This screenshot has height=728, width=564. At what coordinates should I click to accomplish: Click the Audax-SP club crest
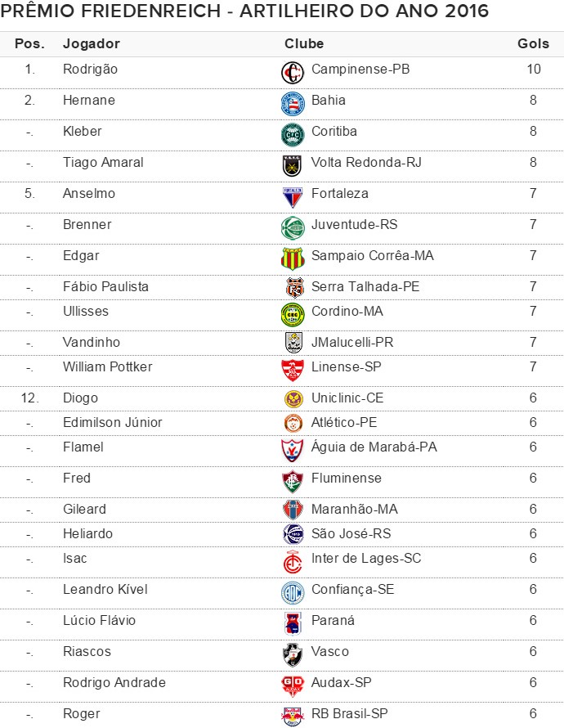pos(293,686)
